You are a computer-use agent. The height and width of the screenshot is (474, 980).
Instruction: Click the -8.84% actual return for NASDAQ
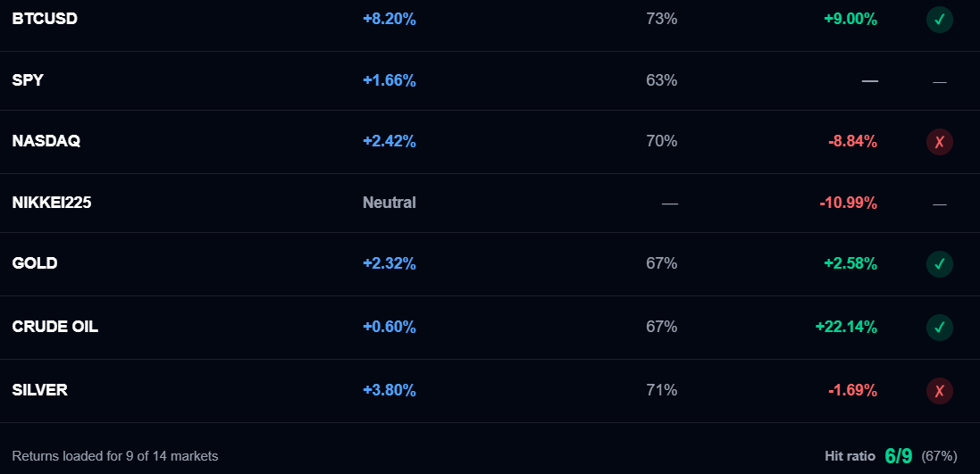click(x=852, y=142)
